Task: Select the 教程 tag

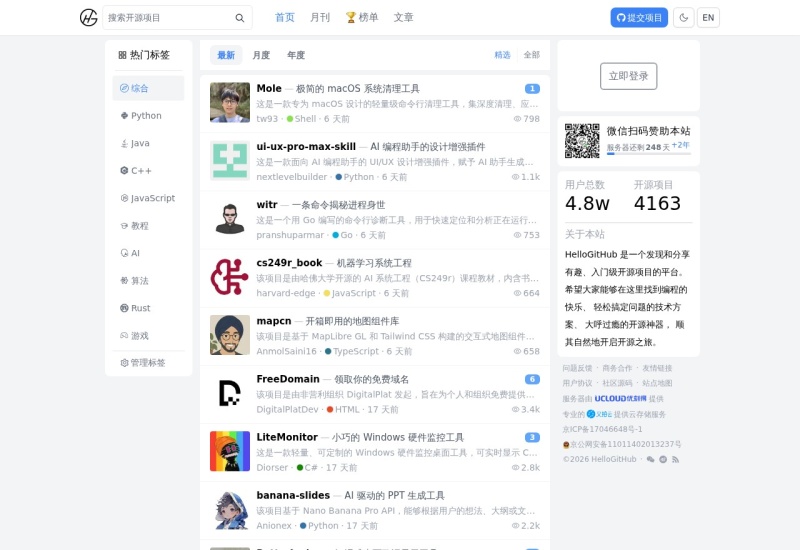Action: click(148, 226)
